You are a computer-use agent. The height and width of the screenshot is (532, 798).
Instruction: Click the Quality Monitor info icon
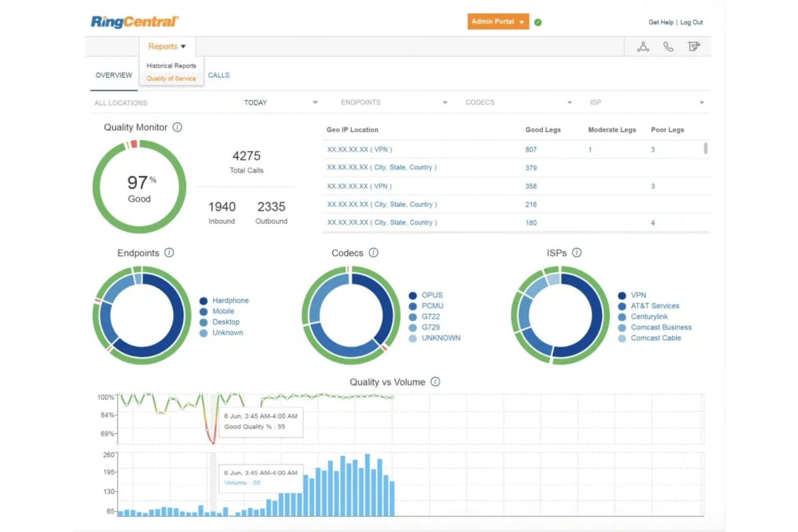(x=177, y=127)
